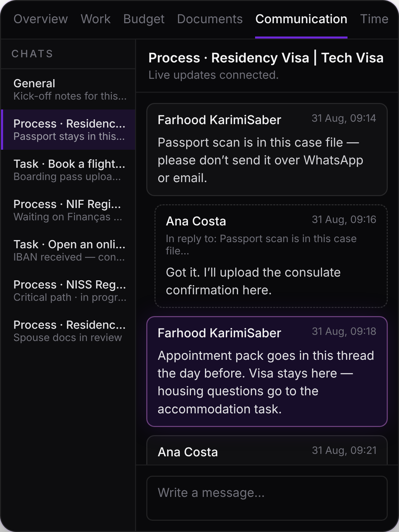Click Ana Costa's 09:16 reply message
The height and width of the screenshot is (532, 399).
[271, 256]
